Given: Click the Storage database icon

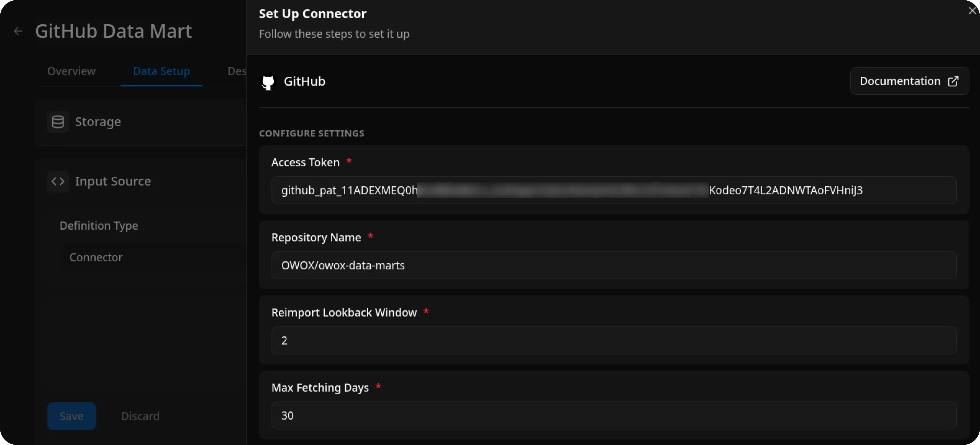Looking at the screenshot, I should [58, 121].
